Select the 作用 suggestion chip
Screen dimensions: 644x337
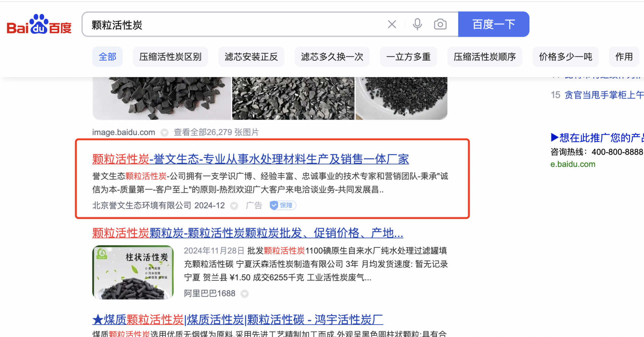coord(624,57)
